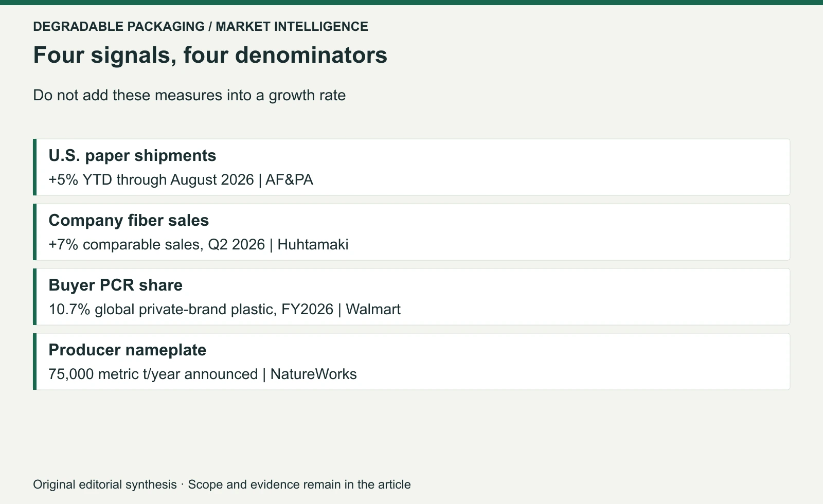Viewport: 823px width, 504px height.
Task: Click the Original editorial synthesis footer note
Action: tap(105, 484)
